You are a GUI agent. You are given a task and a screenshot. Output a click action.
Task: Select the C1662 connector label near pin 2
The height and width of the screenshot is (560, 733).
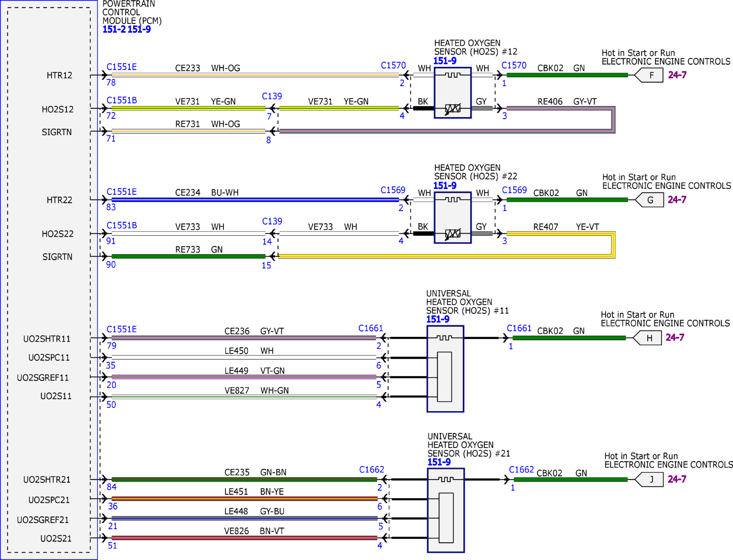tap(372, 470)
